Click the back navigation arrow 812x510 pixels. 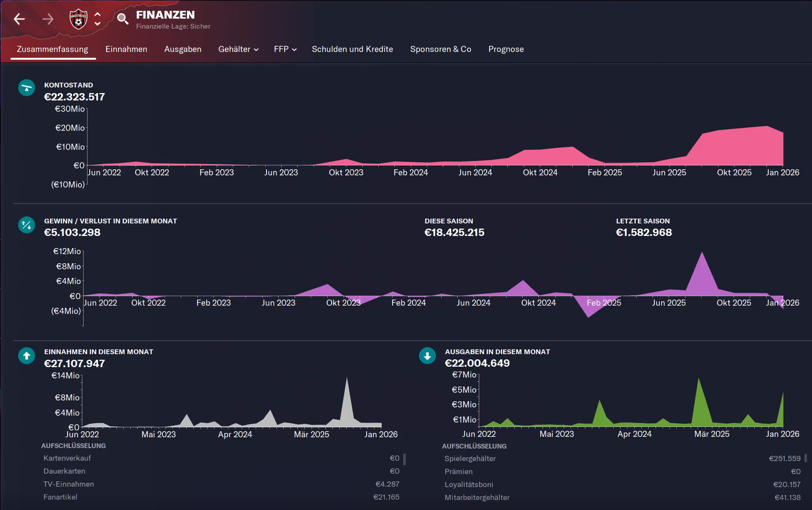[x=19, y=19]
